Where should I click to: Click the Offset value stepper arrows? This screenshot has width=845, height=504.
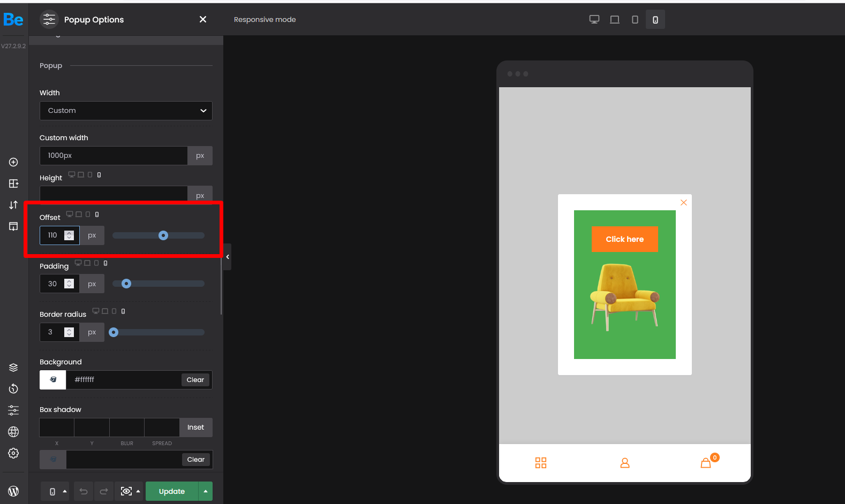tap(69, 235)
